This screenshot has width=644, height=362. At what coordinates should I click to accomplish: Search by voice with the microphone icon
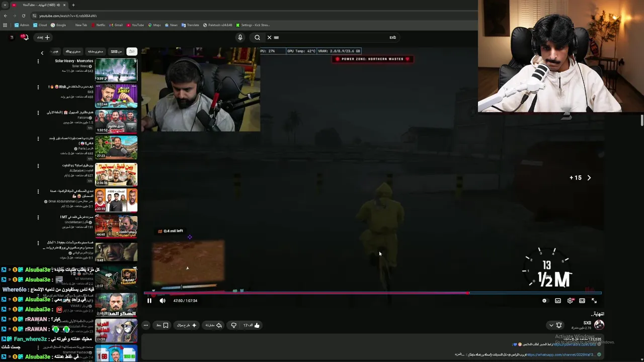(240, 37)
